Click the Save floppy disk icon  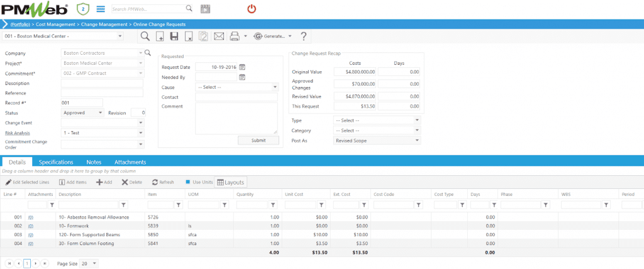174,37
